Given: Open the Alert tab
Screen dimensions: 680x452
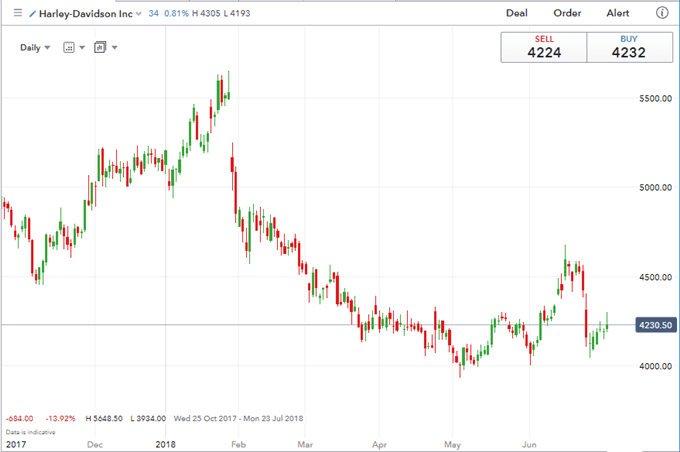Looking at the screenshot, I should (x=618, y=13).
